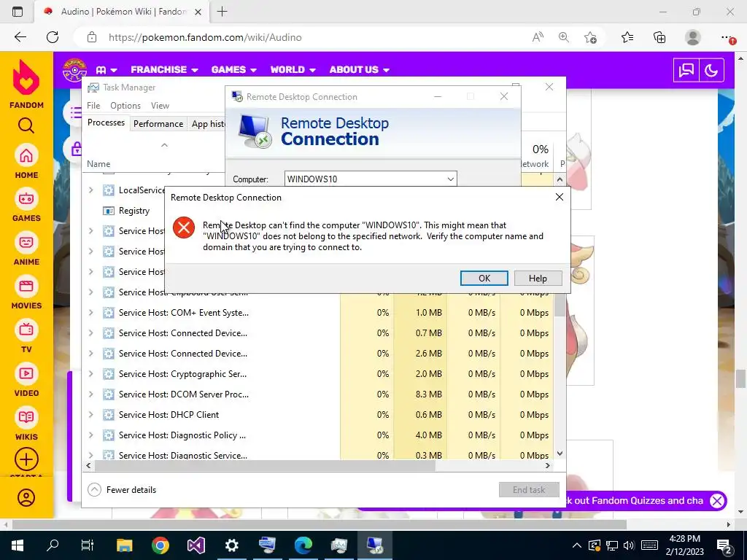
Task: Close the Remote Desktop error dialog
Action: (560, 197)
